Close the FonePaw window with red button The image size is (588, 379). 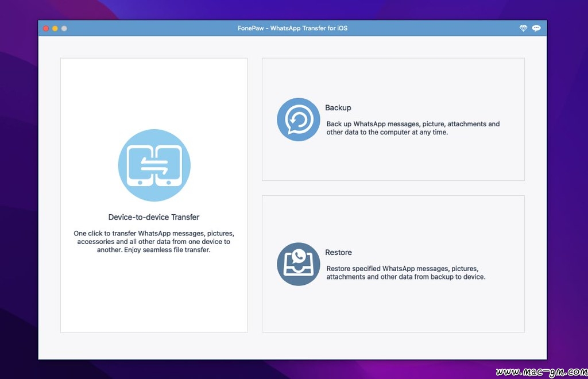(x=46, y=29)
